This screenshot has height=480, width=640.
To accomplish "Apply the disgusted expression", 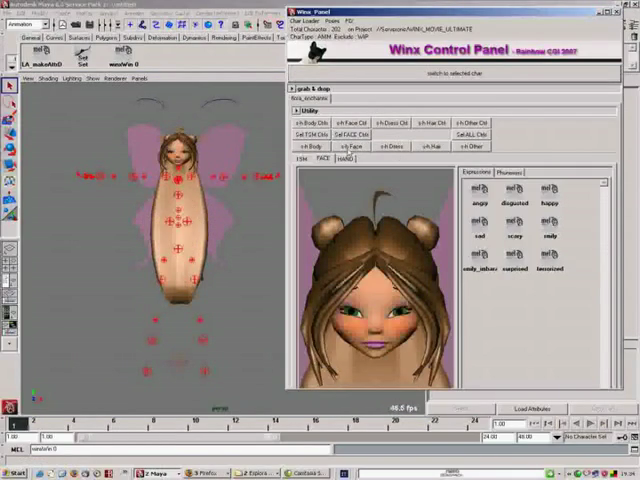I will [x=515, y=195].
